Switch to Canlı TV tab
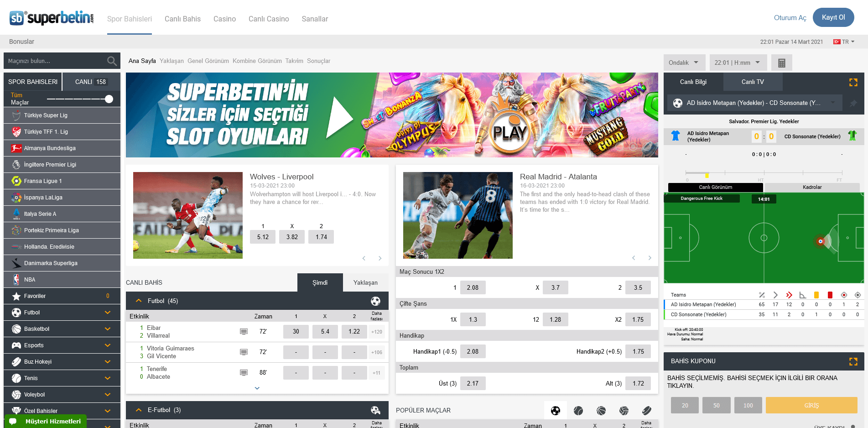 click(x=753, y=82)
